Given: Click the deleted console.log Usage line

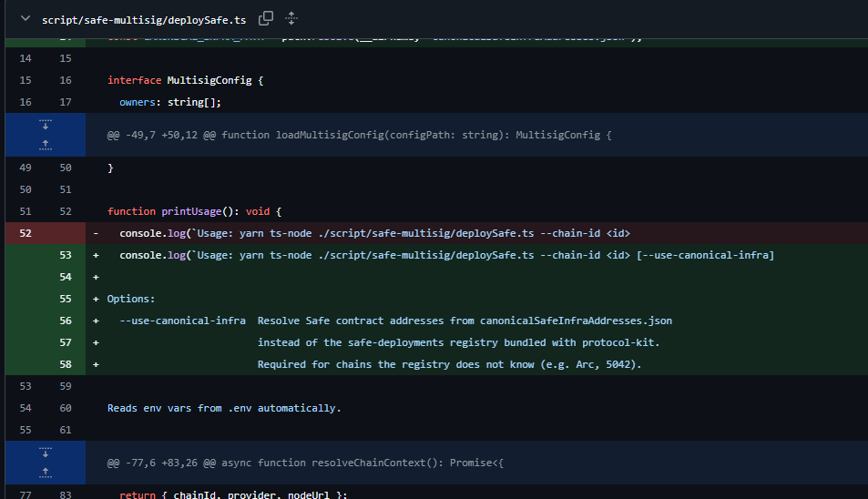Looking at the screenshot, I should click(x=374, y=233).
